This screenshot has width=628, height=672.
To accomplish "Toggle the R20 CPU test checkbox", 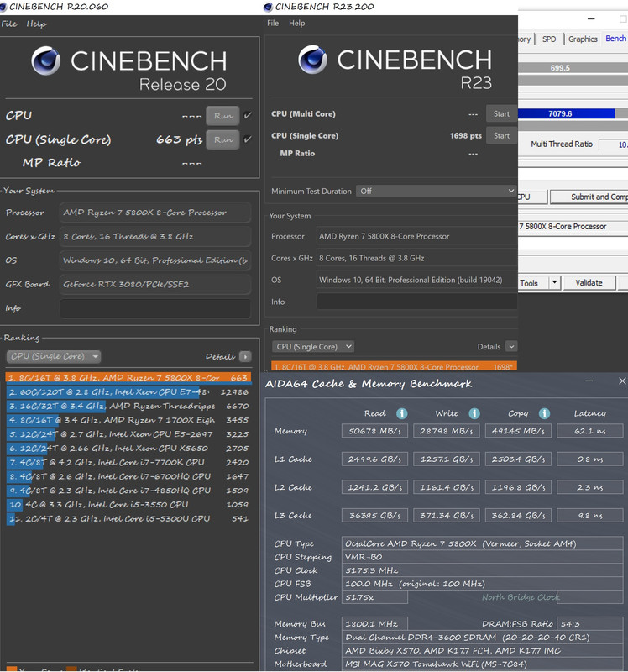I will click(248, 115).
